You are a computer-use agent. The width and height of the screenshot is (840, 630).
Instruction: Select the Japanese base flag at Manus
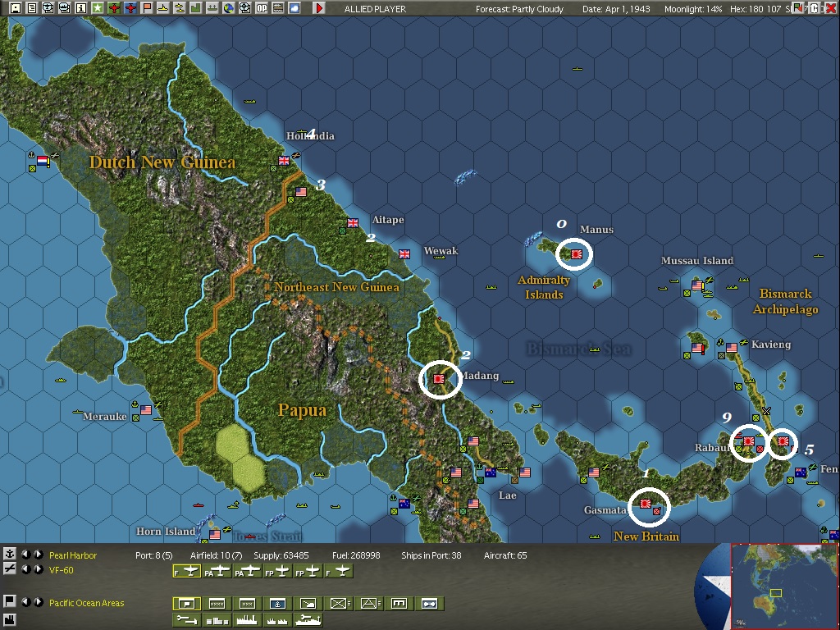pyautogui.click(x=577, y=254)
